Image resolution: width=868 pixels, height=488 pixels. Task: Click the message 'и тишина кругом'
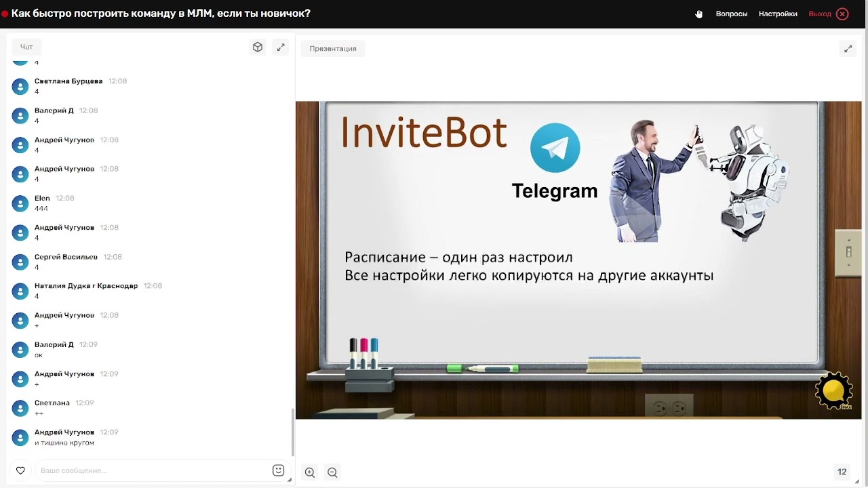(64, 443)
